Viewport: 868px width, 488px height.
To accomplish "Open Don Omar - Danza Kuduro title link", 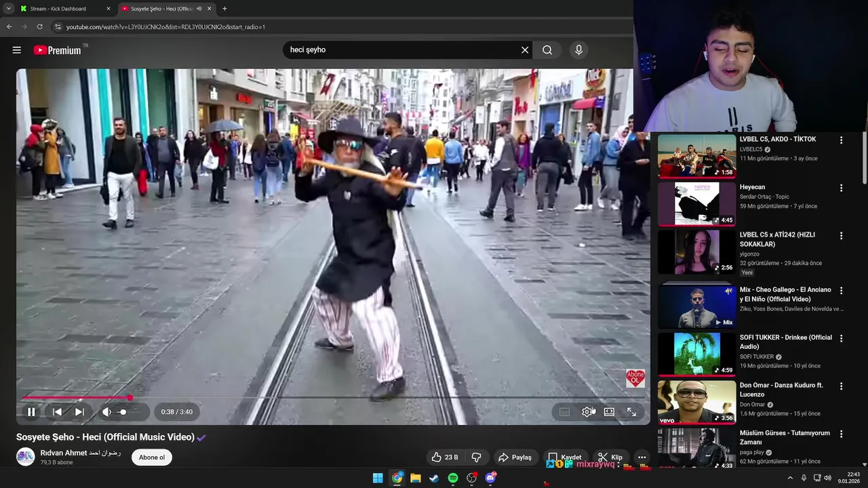I will [781, 390].
